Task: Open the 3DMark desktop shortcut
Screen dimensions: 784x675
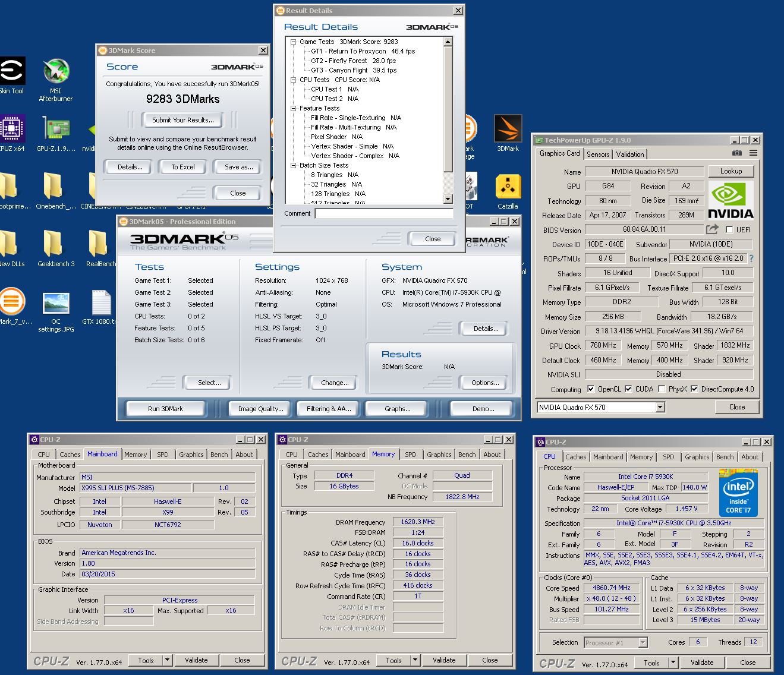Action: coord(508,134)
